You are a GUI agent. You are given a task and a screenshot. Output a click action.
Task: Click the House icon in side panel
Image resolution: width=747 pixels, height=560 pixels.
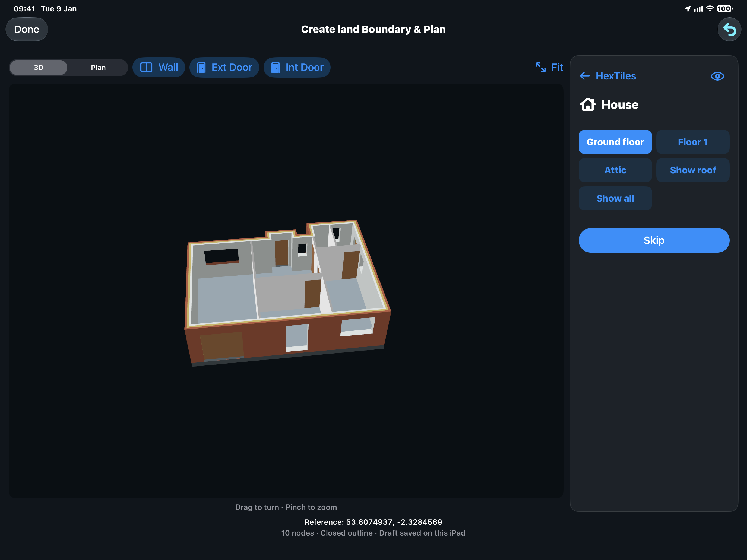pos(588,105)
